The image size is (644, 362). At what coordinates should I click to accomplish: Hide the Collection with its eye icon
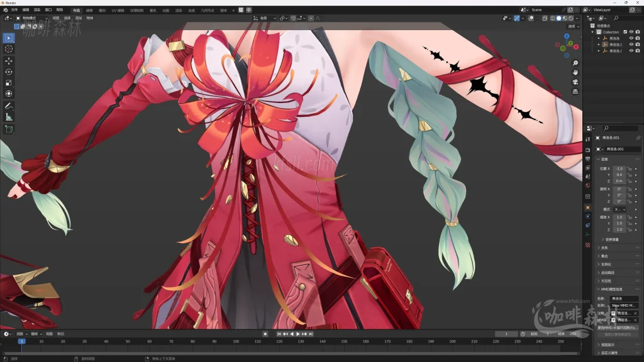pos(631,32)
